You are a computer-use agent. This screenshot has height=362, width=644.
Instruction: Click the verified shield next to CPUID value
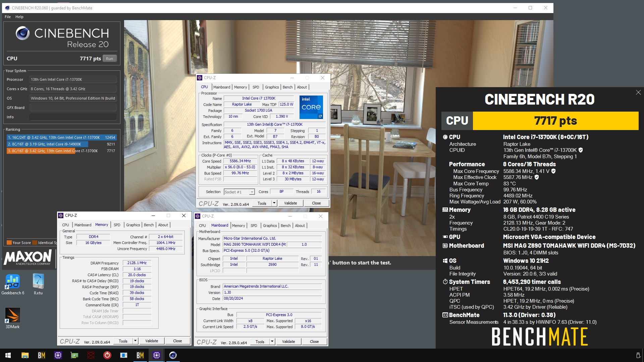coord(581,150)
